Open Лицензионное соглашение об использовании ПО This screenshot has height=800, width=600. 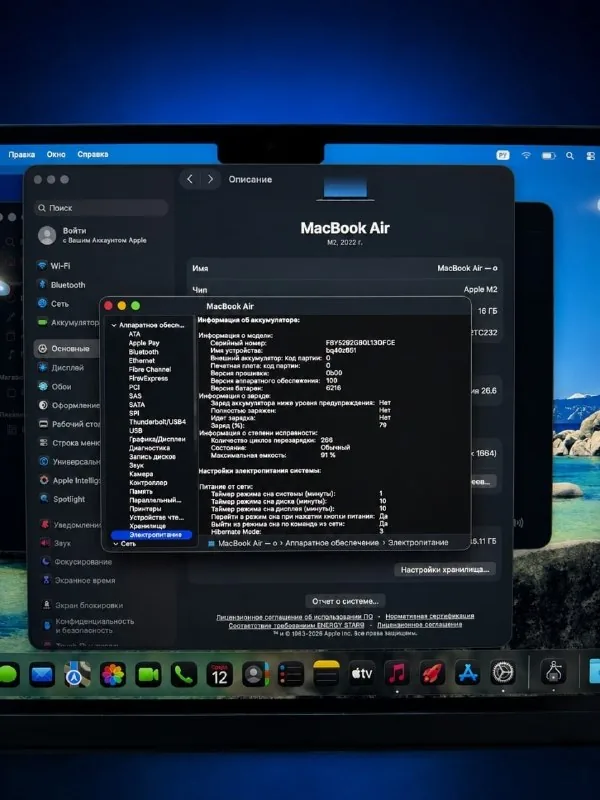click(294, 617)
